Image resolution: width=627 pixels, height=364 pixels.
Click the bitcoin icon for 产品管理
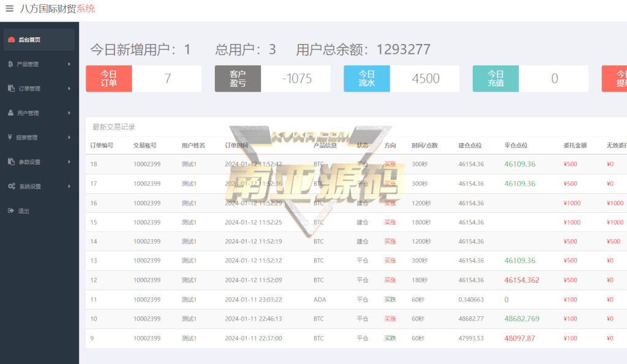click(x=10, y=64)
